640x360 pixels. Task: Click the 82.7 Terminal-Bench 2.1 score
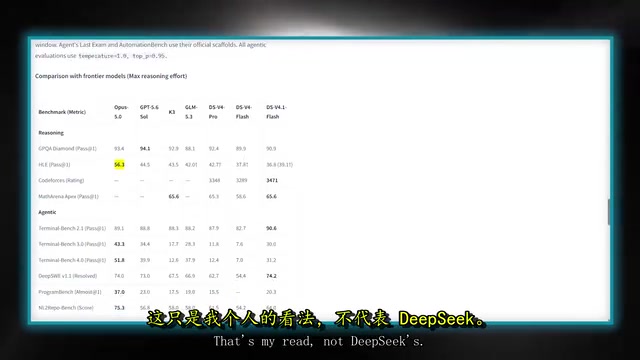(x=241, y=228)
